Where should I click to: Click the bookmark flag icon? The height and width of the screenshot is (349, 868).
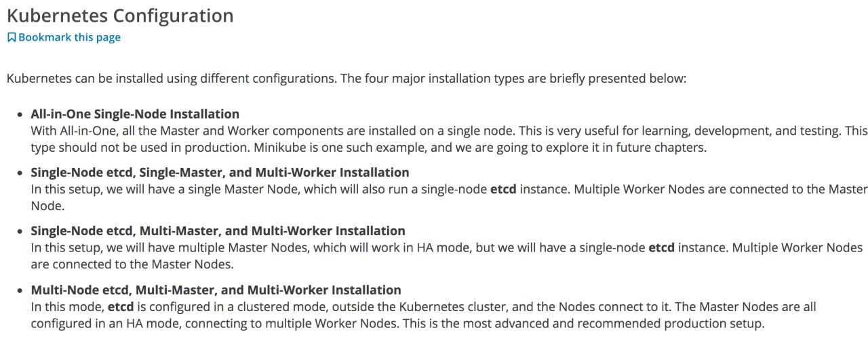click(x=12, y=37)
